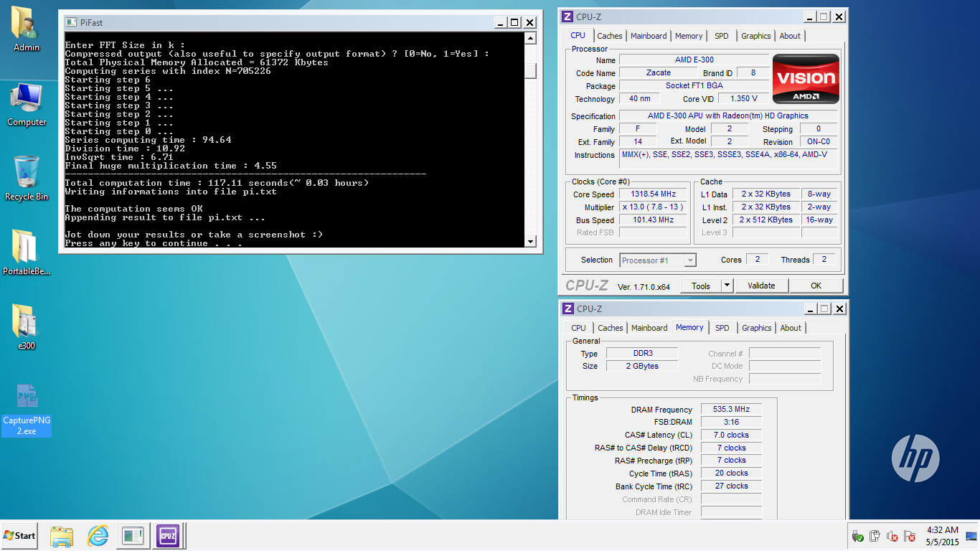Open Mainboard tab in lower CPU-Z window
980x551 pixels.
tap(649, 328)
